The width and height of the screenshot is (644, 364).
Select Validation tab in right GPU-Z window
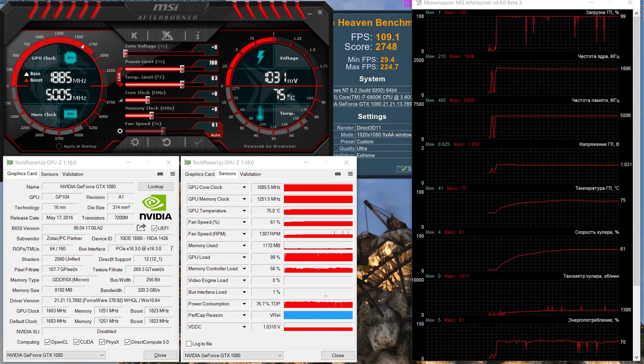click(250, 174)
